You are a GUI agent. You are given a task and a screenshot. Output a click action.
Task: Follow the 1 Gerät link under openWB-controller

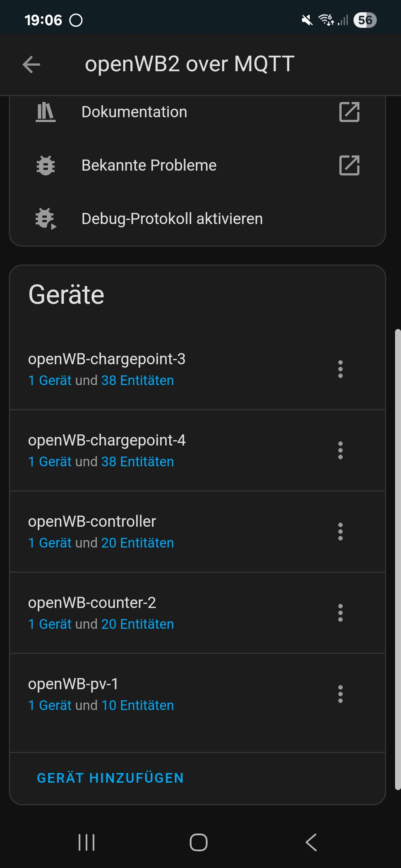point(50,543)
